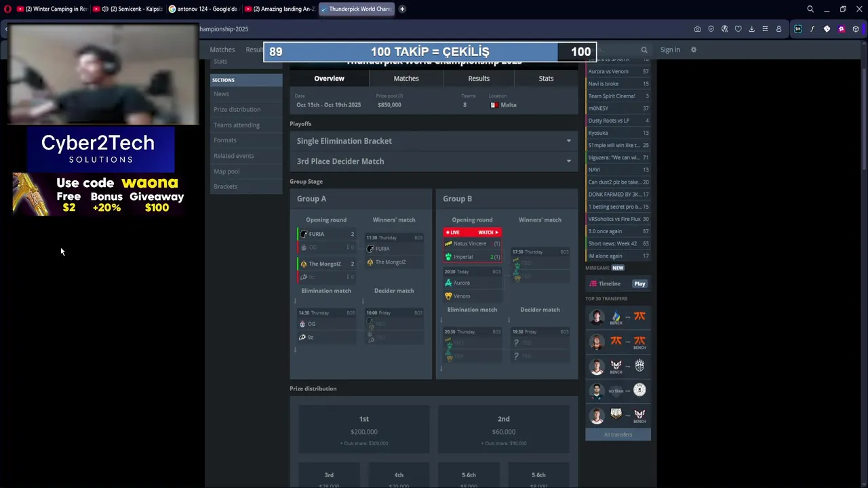Click the FURIA logo in Group A opening round
Viewport: 868px width, 488px height.
click(x=304, y=234)
